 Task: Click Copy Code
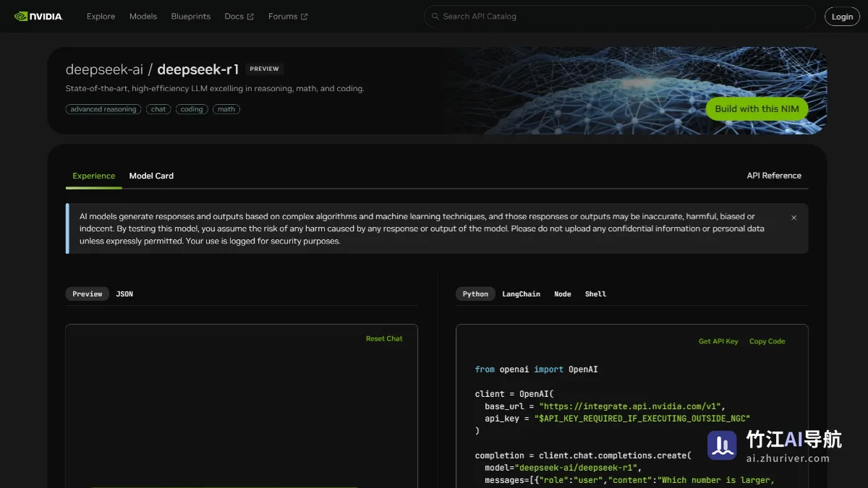click(767, 341)
